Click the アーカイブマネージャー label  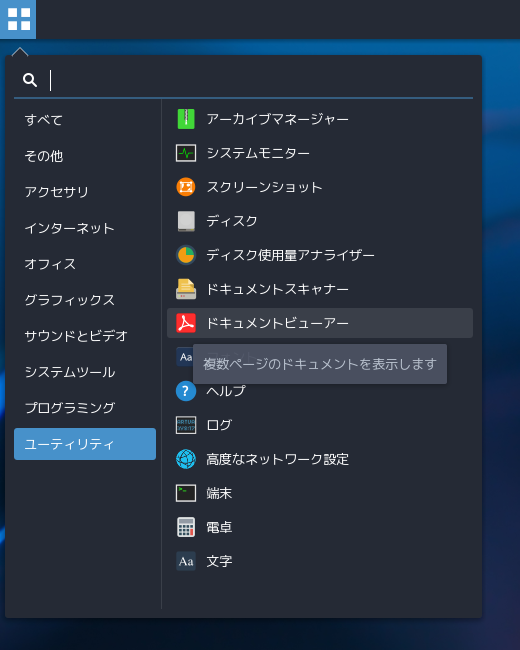(277, 119)
